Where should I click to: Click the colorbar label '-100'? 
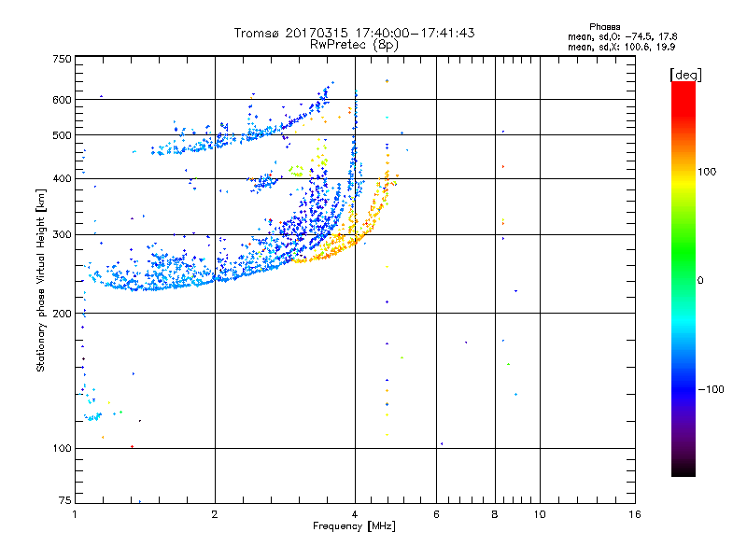coord(712,389)
